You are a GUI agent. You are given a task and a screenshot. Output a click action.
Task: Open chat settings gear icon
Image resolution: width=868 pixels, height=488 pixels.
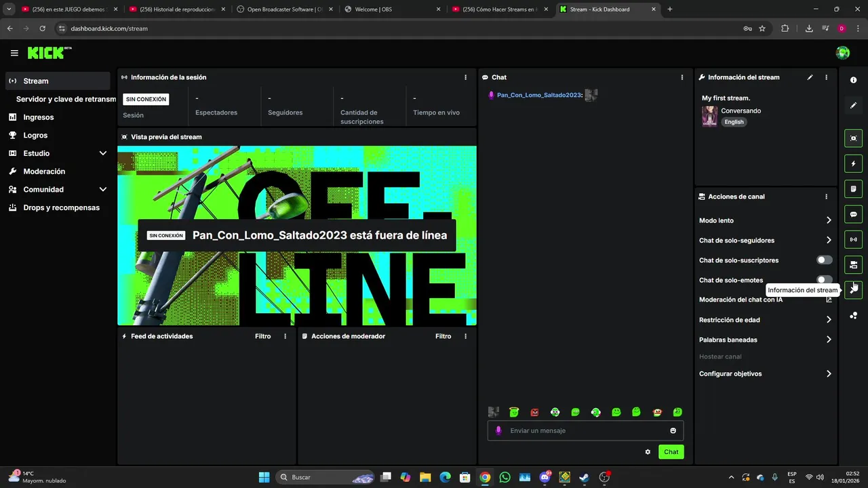(x=648, y=452)
